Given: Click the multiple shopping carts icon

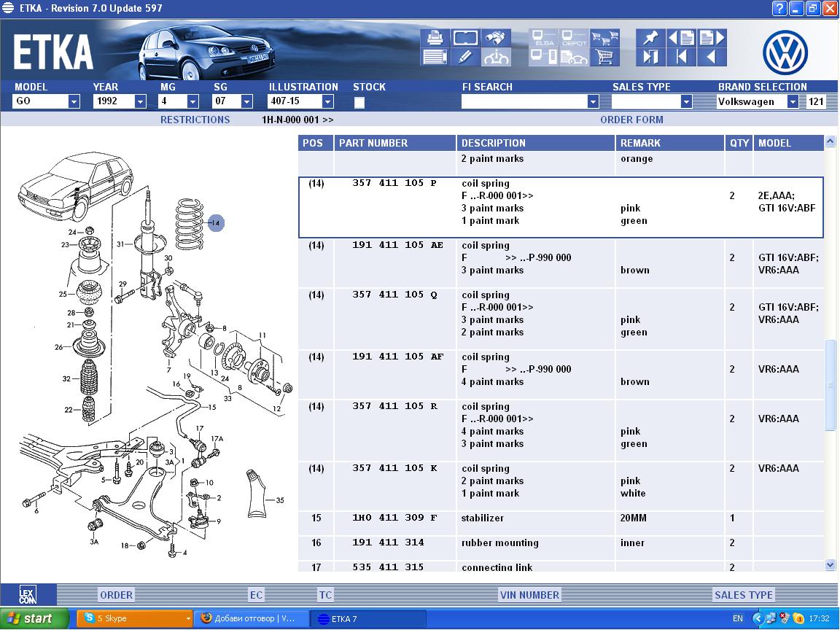Looking at the screenshot, I should [x=604, y=38].
